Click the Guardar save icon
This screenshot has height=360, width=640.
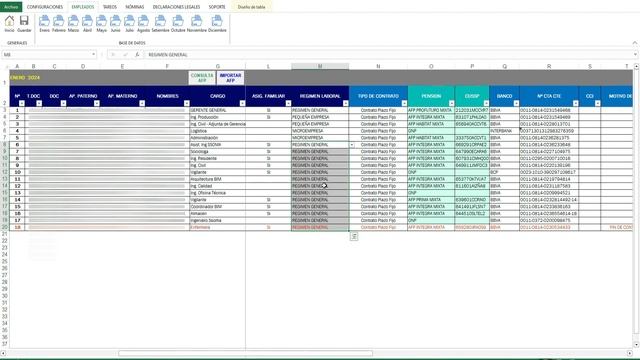[24, 24]
